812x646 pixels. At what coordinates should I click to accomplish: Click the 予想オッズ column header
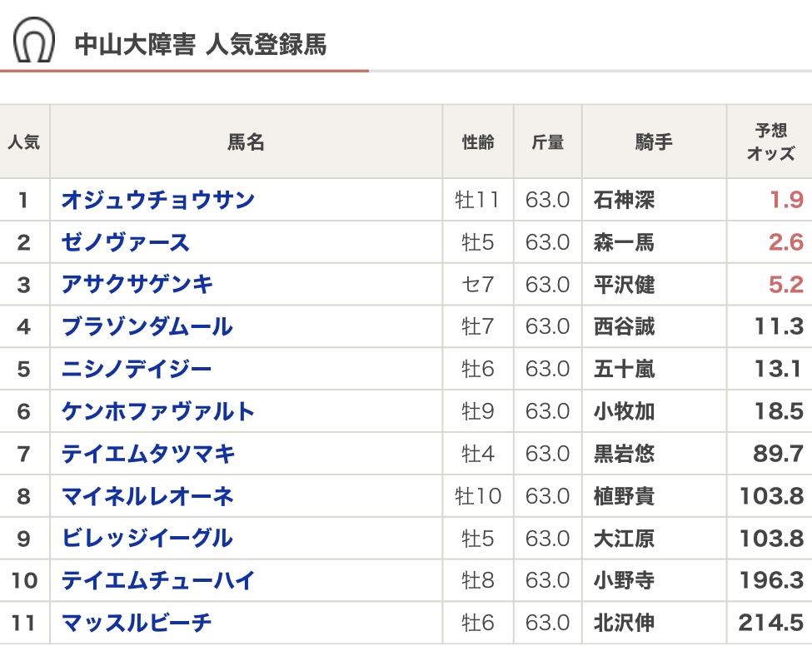click(x=770, y=142)
